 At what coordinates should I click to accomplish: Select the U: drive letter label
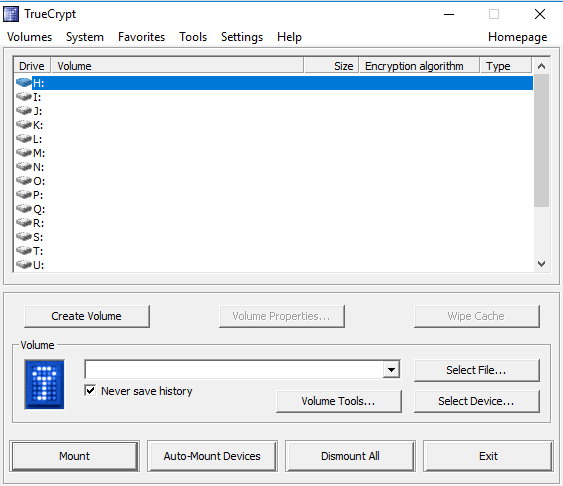pos(38,265)
